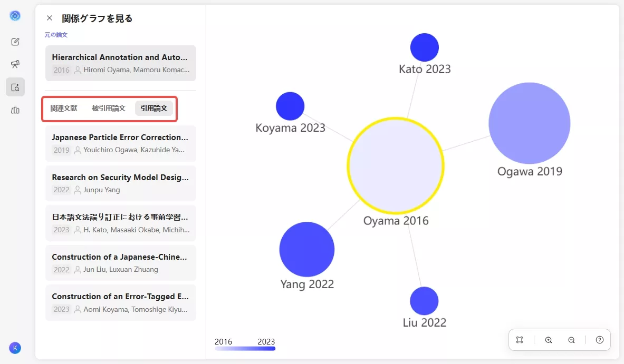This screenshot has width=624, height=364.
Task: Open help via the question mark icon
Action: [599, 340]
